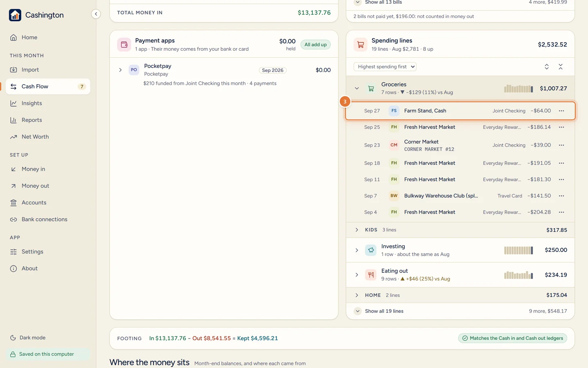Open the Import page

coord(48,70)
